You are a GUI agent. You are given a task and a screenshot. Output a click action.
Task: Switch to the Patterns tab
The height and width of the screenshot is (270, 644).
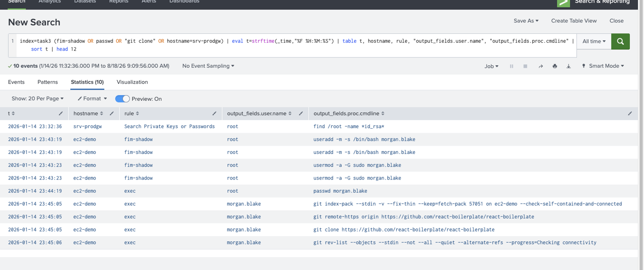pos(48,82)
